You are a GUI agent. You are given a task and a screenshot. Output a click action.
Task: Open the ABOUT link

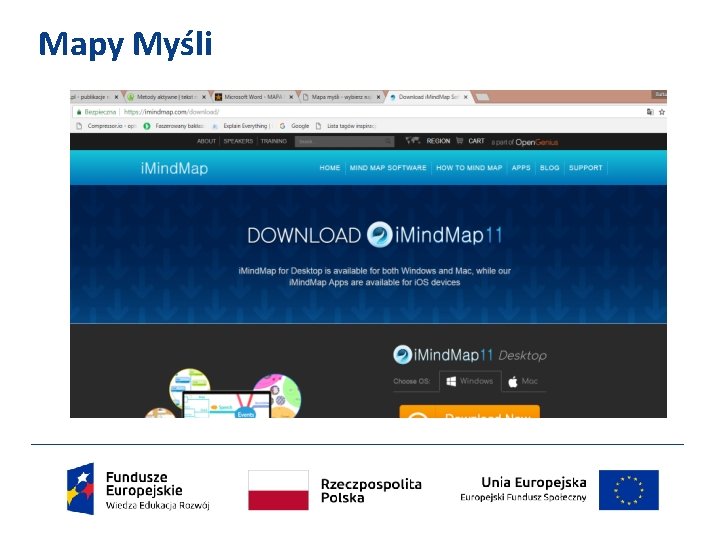[x=206, y=141]
